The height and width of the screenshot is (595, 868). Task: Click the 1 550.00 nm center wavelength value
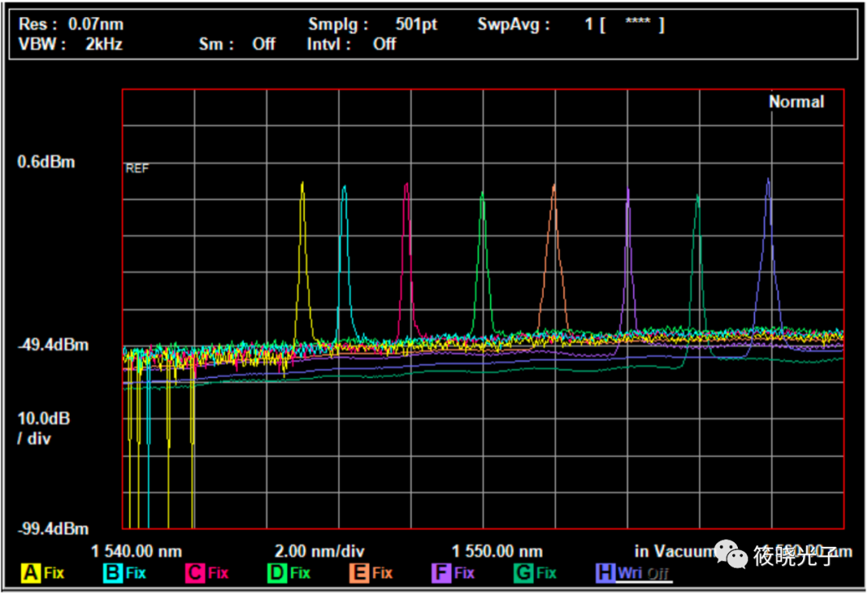(497, 552)
